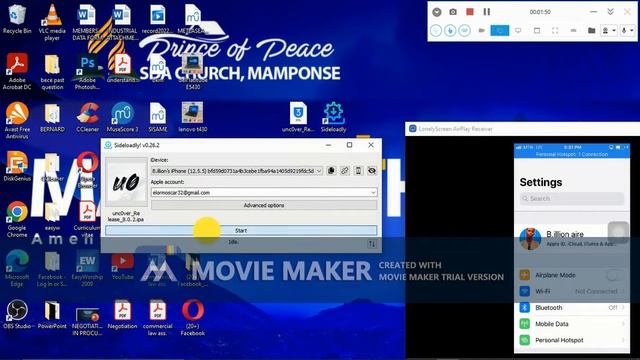Stop the recording with the red square
The height and width of the screenshot is (360, 640).
pos(470,12)
